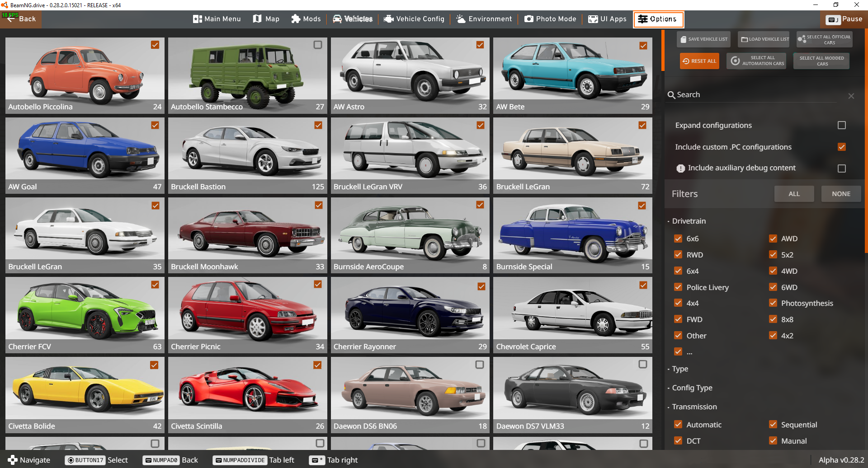Click the NUMPADDIVIDE tab left key icon

240,460
